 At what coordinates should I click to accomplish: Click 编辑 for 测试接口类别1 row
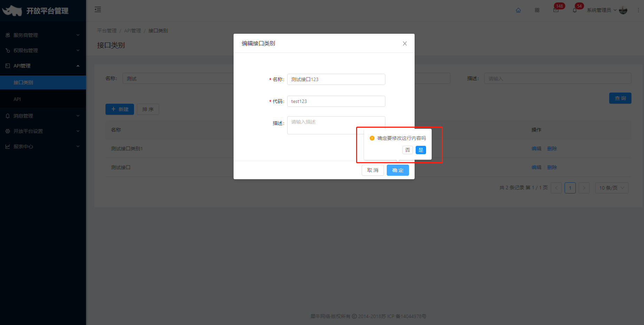(x=536, y=149)
